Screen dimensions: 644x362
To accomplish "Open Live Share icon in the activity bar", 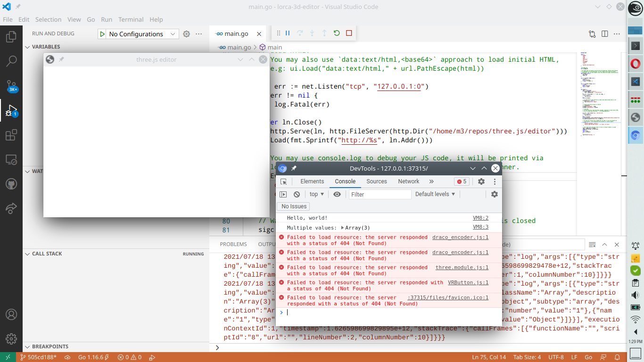I will (11, 208).
